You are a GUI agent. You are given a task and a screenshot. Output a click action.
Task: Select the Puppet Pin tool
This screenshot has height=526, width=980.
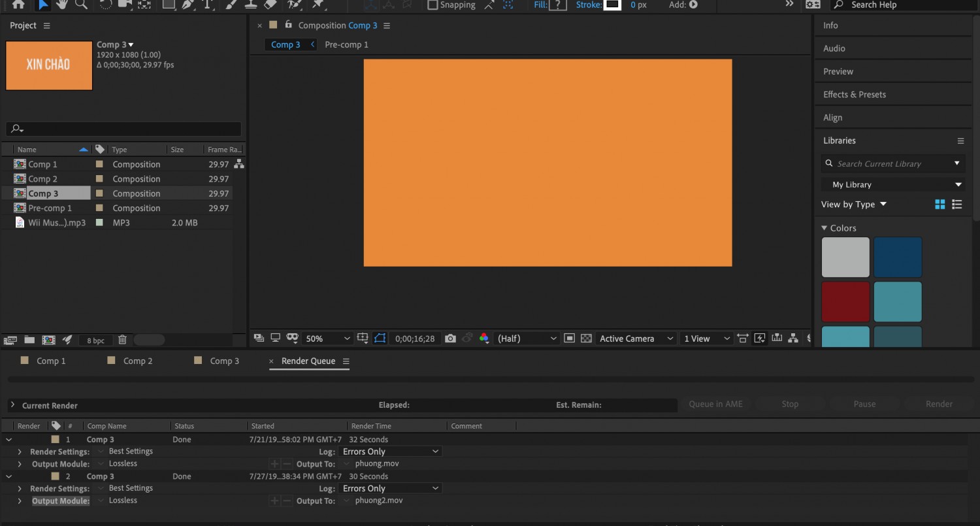coord(318,4)
